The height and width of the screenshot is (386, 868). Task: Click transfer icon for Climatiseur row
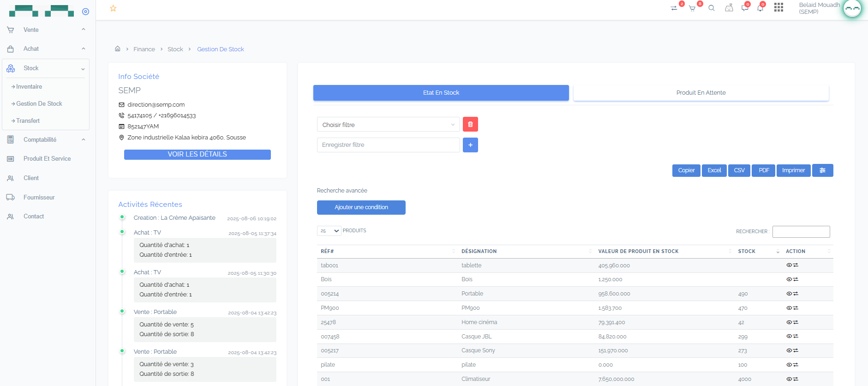click(x=796, y=379)
